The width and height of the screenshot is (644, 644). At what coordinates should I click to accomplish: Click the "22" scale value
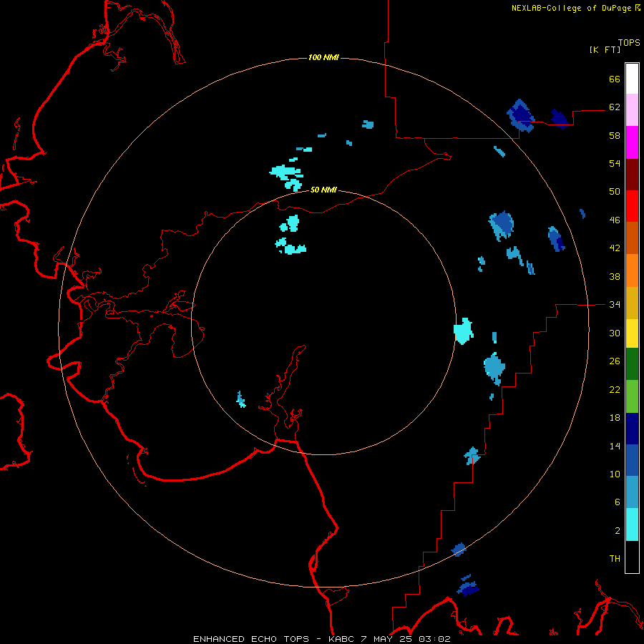(x=615, y=390)
